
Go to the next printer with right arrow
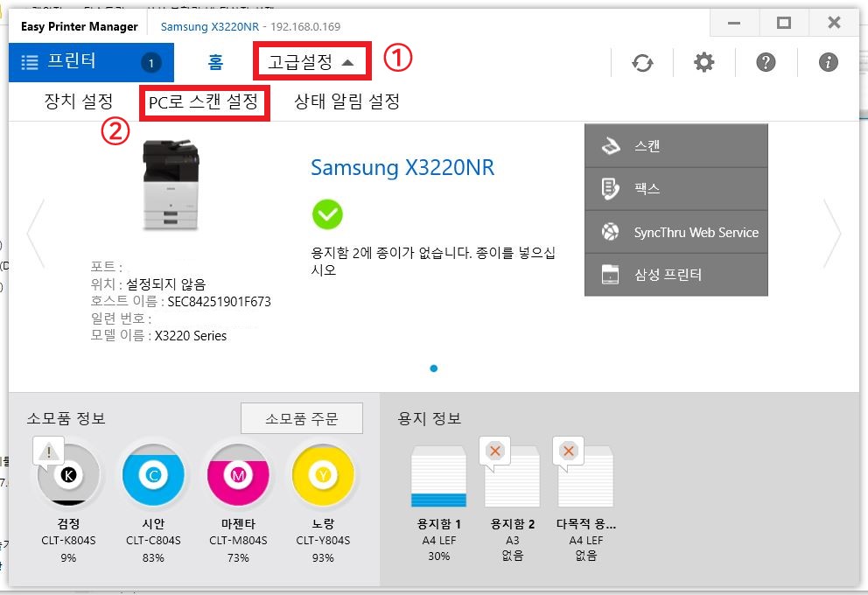(832, 234)
